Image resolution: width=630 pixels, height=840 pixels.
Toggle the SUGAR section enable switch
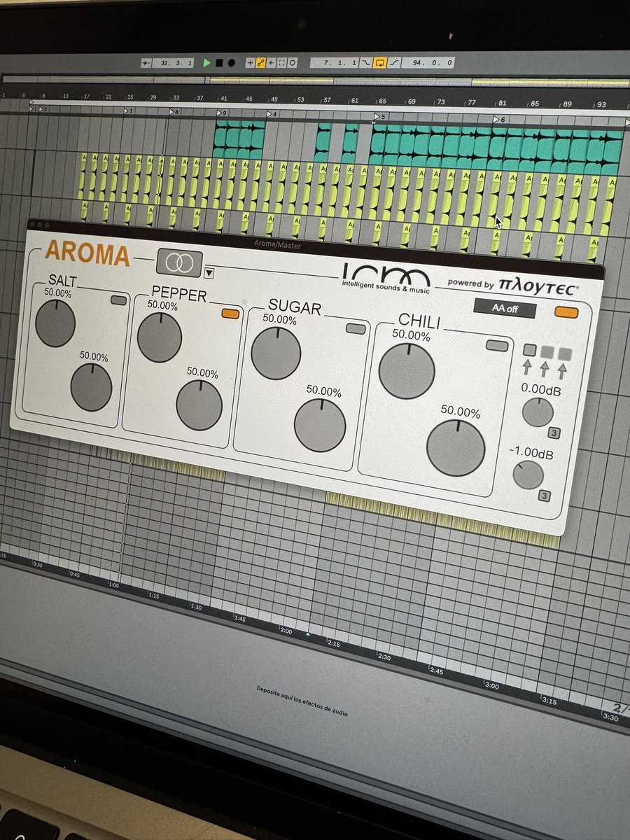356,328
